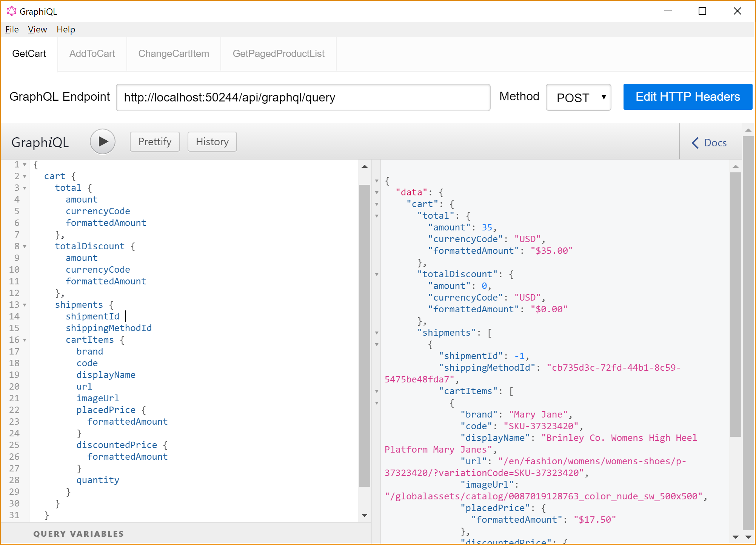Screen dimensions: 756x545
Task: Click "$35.00" value in results
Action: tap(551, 251)
